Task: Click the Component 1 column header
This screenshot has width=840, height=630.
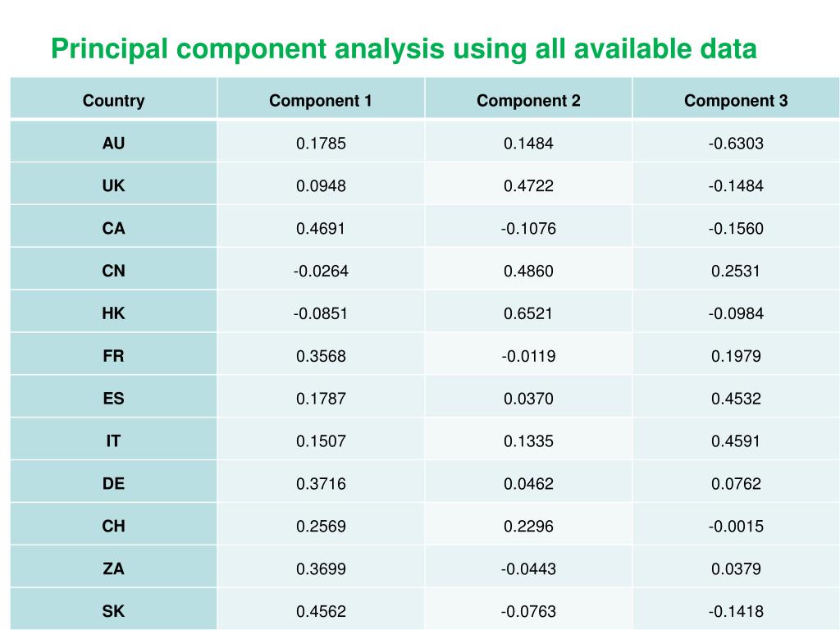Action: click(321, 101)
